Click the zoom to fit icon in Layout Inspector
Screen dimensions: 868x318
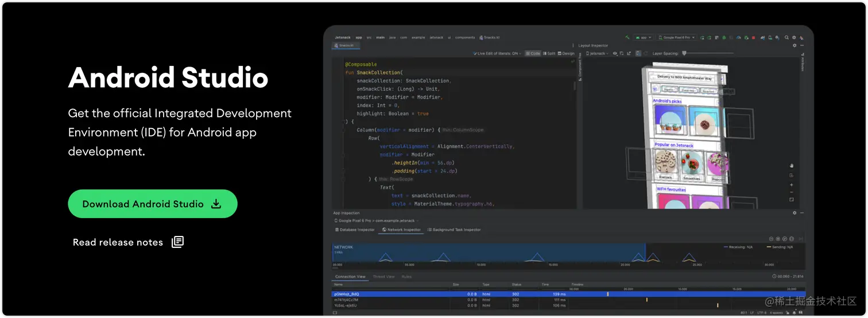[791, 200]
